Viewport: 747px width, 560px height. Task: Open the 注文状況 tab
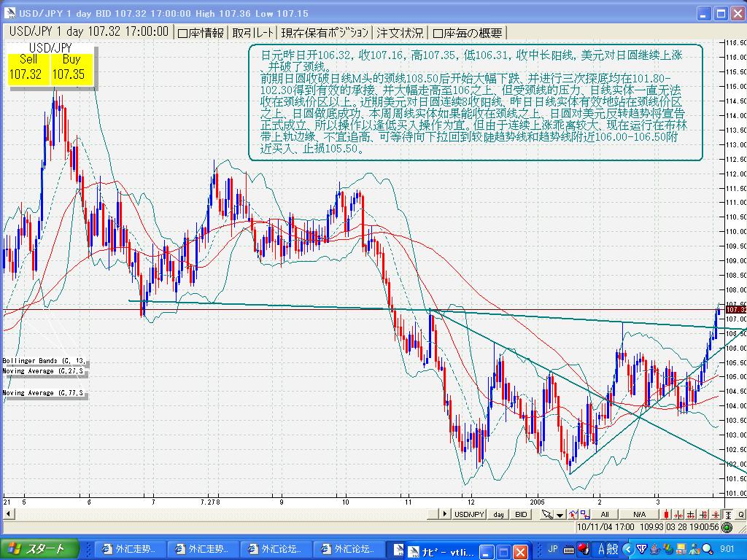400,33
